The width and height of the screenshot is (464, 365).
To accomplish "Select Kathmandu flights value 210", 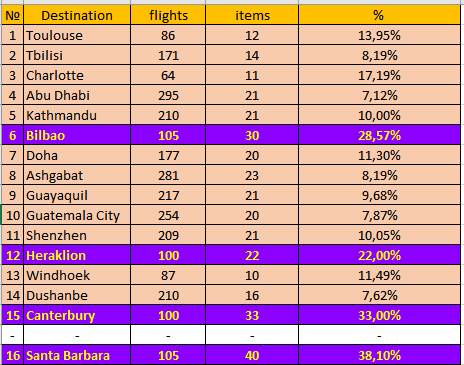I will point(168,115).
